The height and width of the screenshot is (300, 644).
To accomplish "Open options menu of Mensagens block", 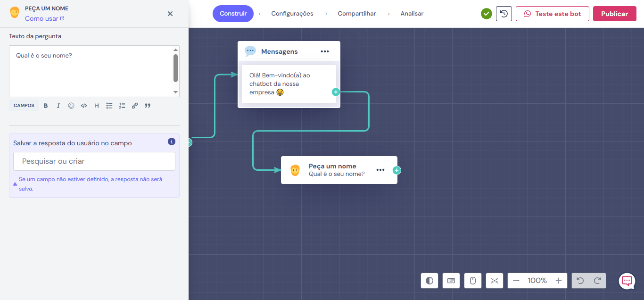I will pos(325,51).
